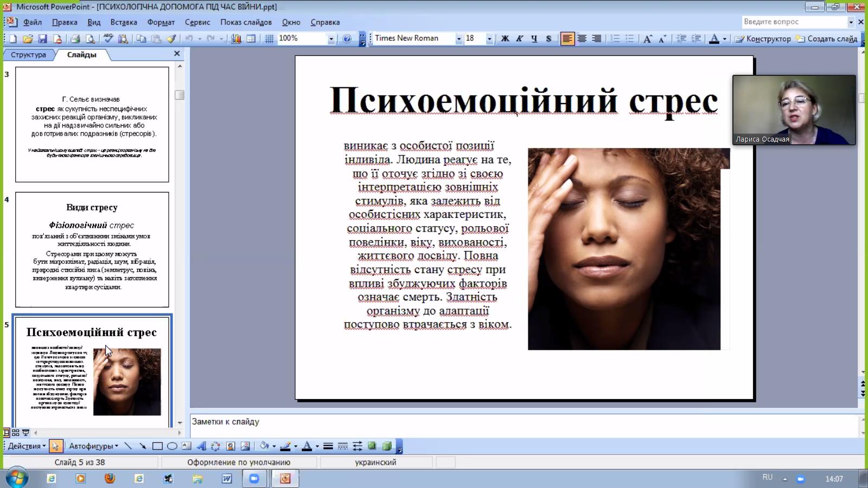Screen dimensions: 868x488
Task: Switch to slide sorter view
Action: click(x=16, y=433)
